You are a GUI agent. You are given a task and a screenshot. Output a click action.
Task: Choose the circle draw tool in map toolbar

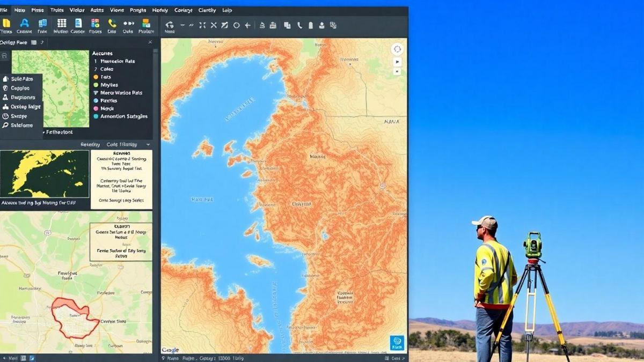coord(236,25)
